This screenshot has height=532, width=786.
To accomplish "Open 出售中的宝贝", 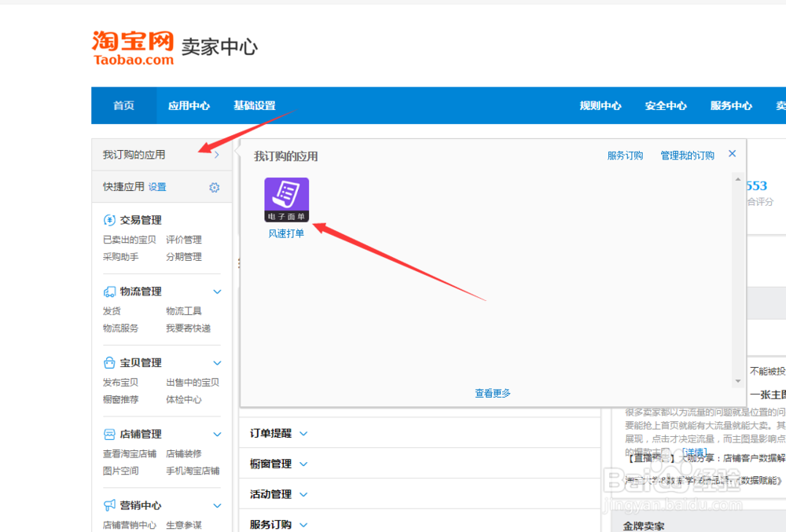I will click(x=193, y=383).
